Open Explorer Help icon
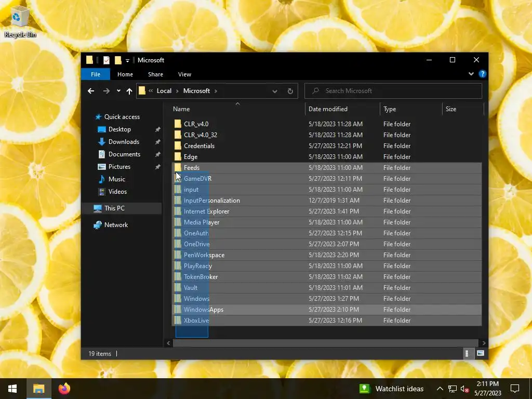532x399 pixels. [x=482, y=74]
